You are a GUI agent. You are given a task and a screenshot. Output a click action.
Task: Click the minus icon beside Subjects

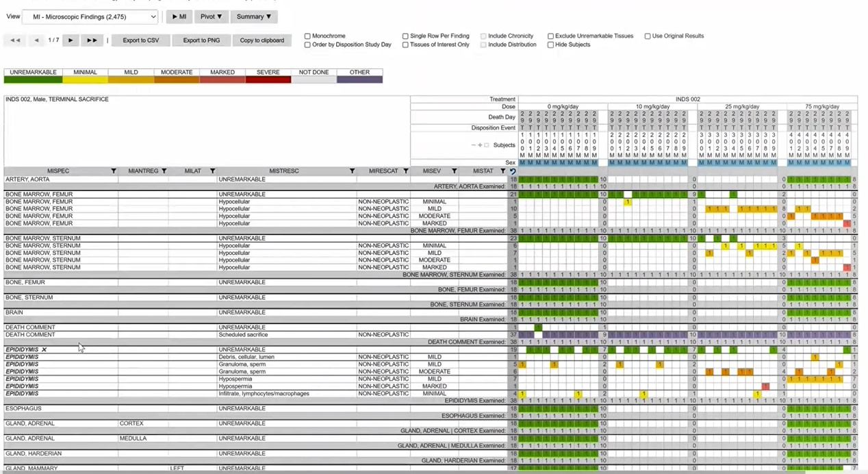point(473,145)
